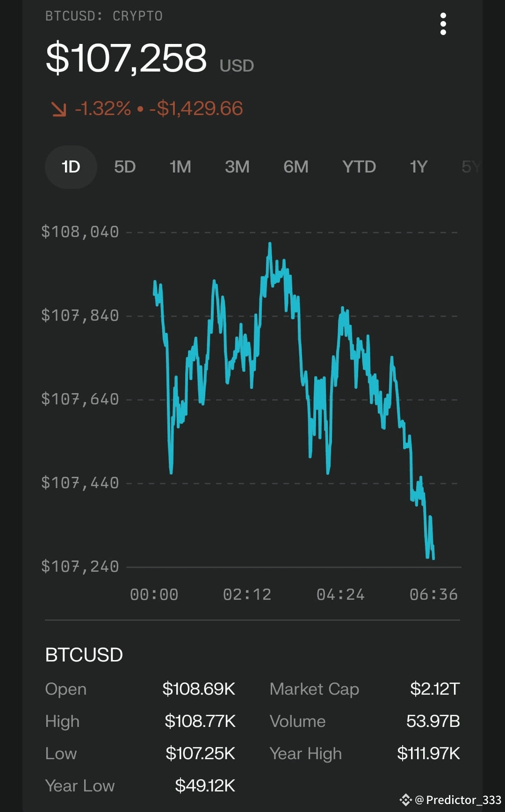The height and width of the screenshot is (812, 505).
Task: Tap the chart's latest price point
Action: 433,558
